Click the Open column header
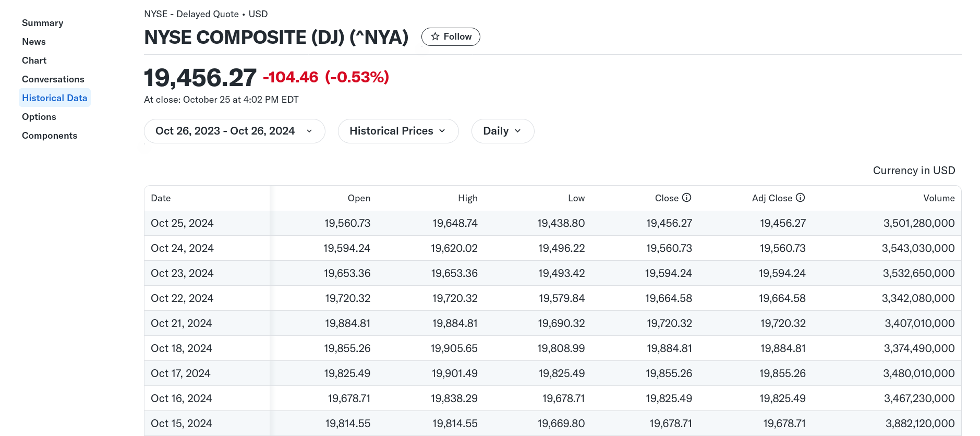This screenshot has width=980, height=436. 359,198
